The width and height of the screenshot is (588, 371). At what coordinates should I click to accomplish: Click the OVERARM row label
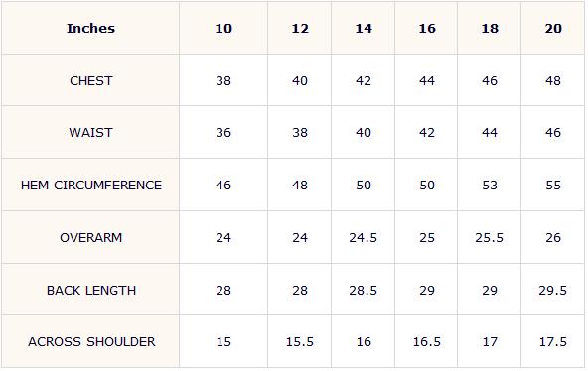click(x=90, y=238)
